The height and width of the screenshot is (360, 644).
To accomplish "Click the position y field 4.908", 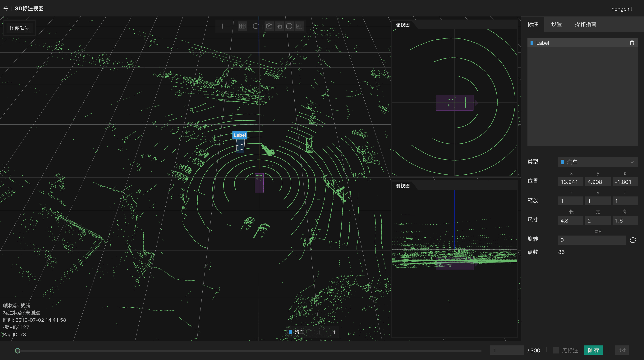I will [x=598, y=182].
